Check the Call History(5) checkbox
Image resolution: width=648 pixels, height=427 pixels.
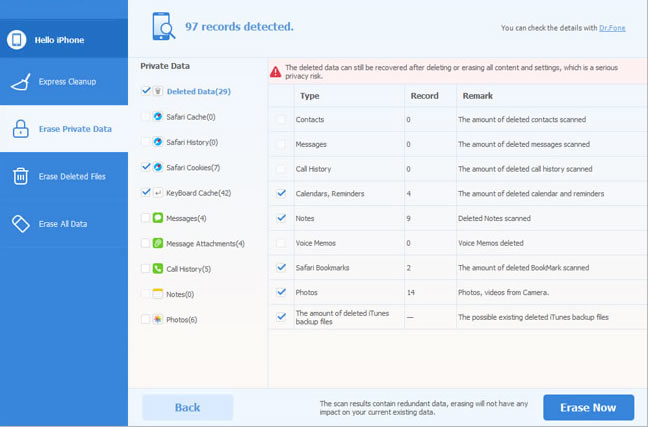(x=145, y=269)
